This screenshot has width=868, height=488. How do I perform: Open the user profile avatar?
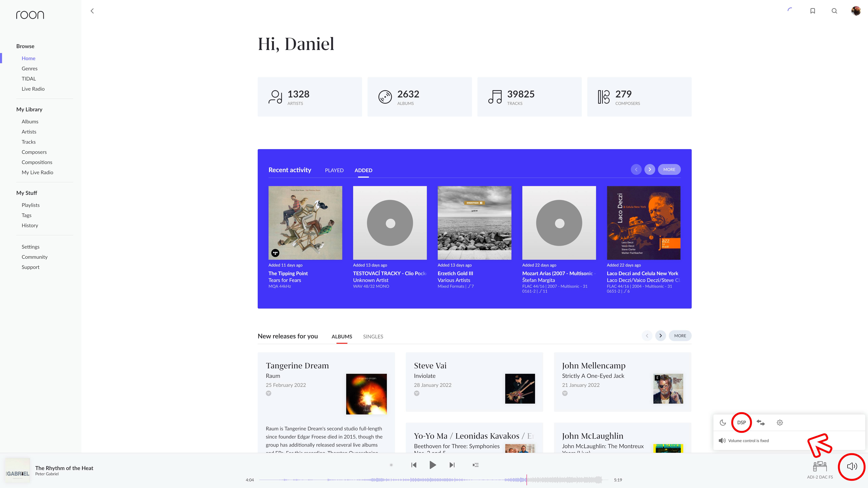[x=856, y=11]
